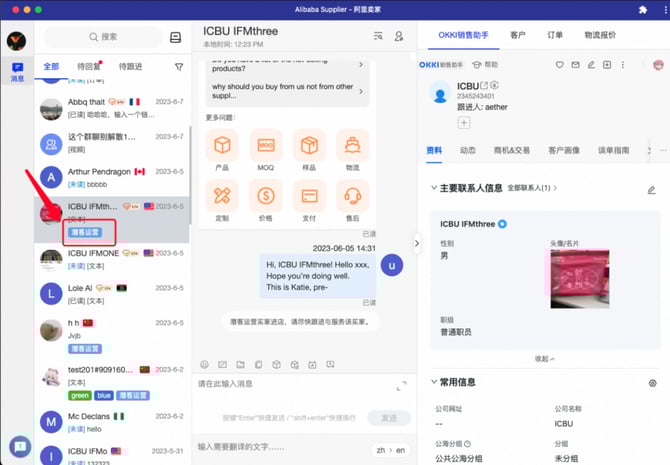Select the 支付 (payment) card icon
This screenshot has width=670, height=465.
click(309, 196)
